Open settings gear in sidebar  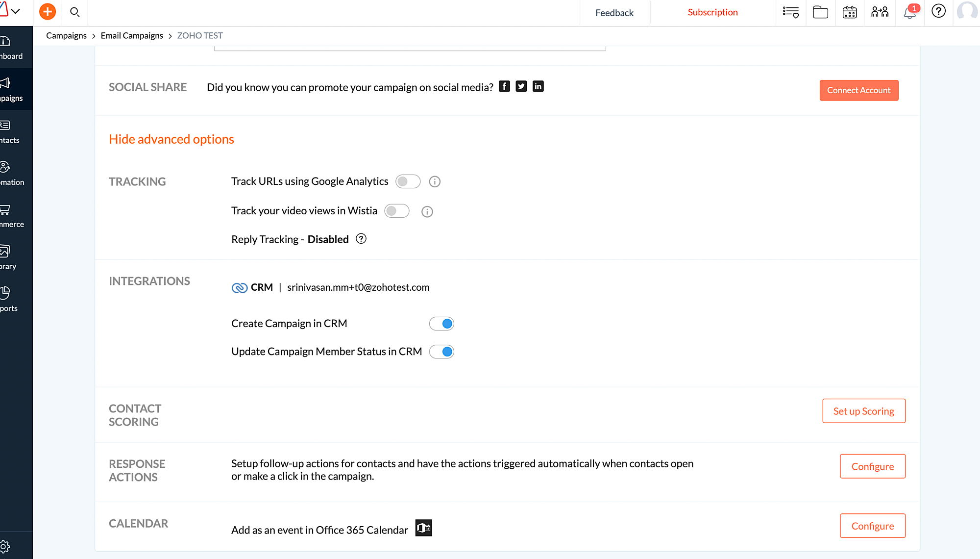(x=5, y=546)
